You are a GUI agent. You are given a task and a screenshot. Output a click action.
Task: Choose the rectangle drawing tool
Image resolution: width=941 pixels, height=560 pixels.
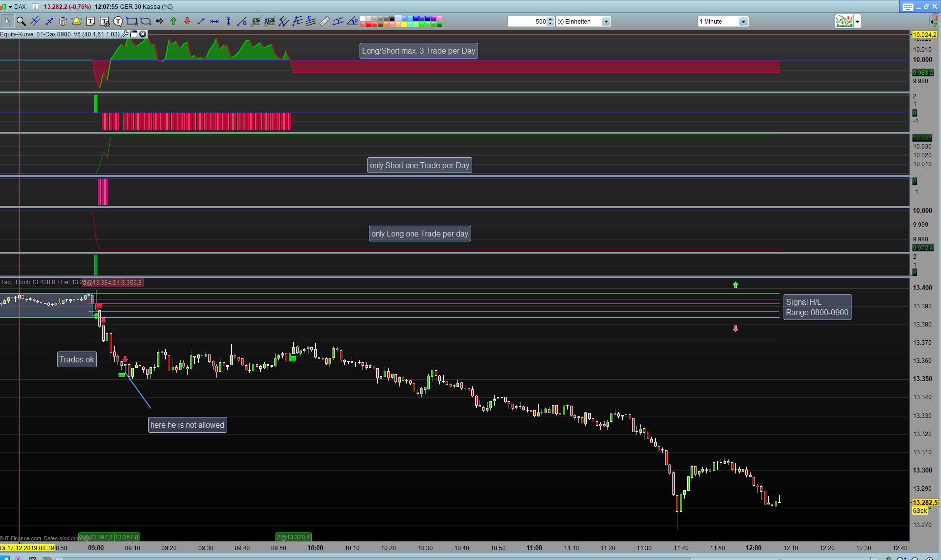[x=132, y=21]
